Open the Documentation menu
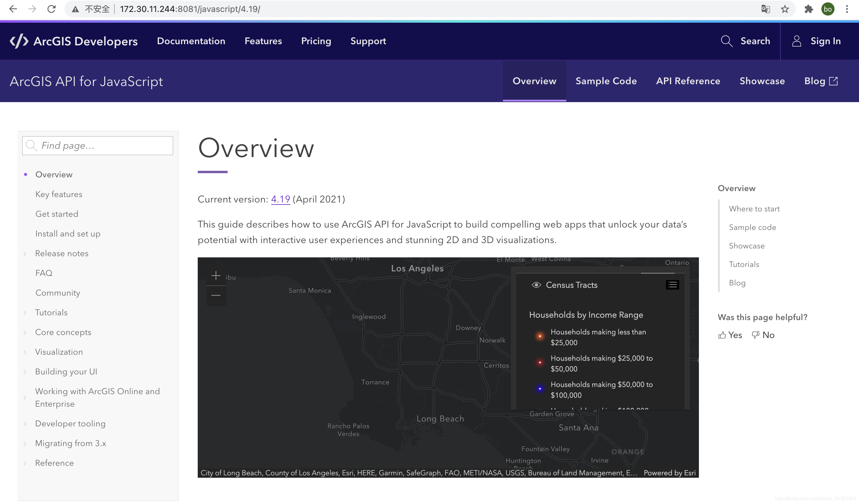The width and height of the screenshot is (859, 504). pyautogui.click(x=191, y=41)
